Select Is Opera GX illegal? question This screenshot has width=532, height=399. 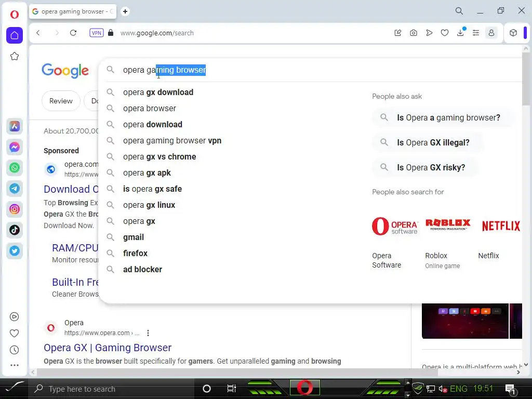click(x=428, y=142)
